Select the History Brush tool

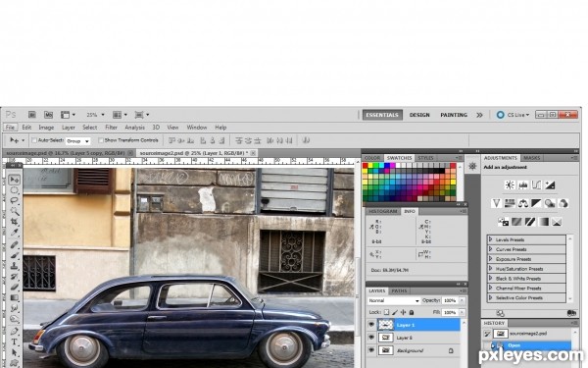(15, 277)
